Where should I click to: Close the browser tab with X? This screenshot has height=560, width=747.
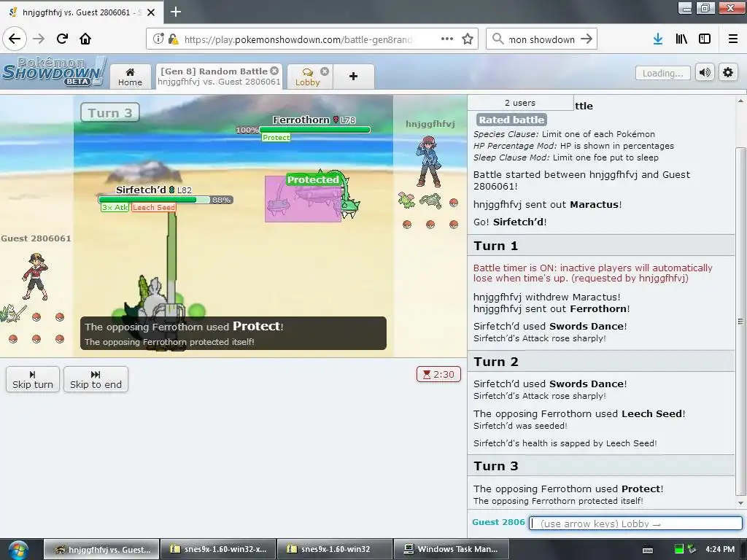(150, 12)
